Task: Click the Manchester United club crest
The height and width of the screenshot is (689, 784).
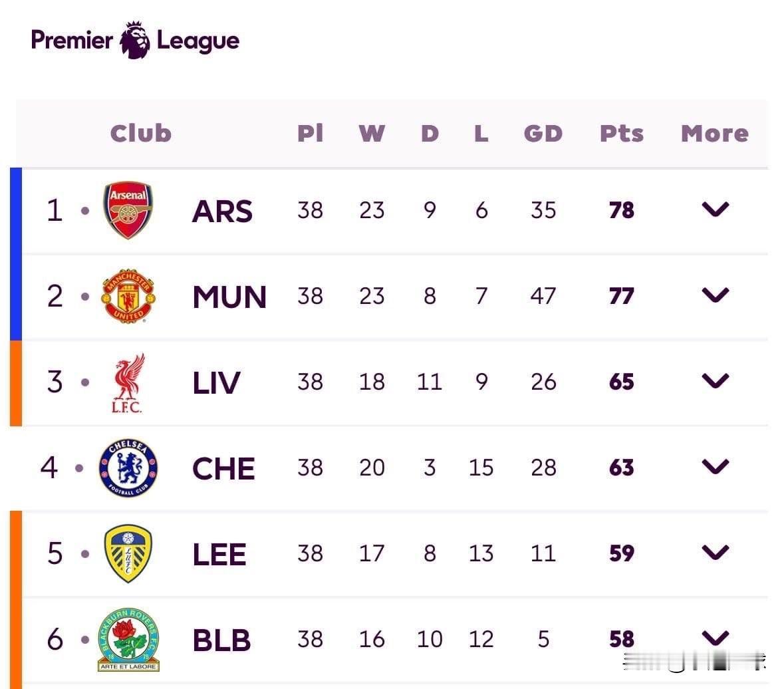Action: [128, 296]
